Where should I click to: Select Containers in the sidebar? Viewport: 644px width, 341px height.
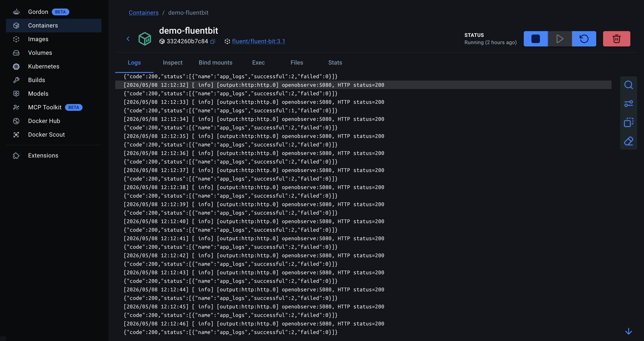click(54, 26)
